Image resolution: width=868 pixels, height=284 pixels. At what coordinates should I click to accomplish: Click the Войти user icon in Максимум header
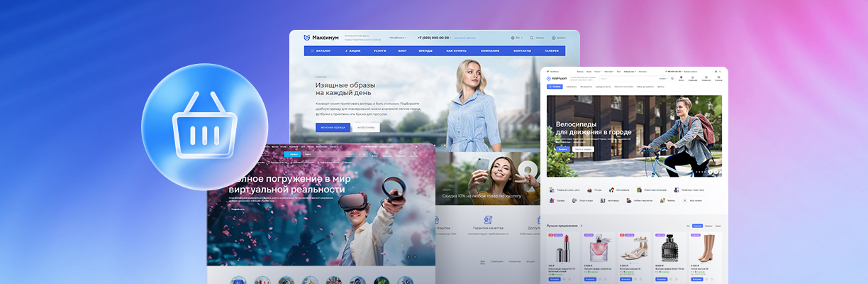554,38
